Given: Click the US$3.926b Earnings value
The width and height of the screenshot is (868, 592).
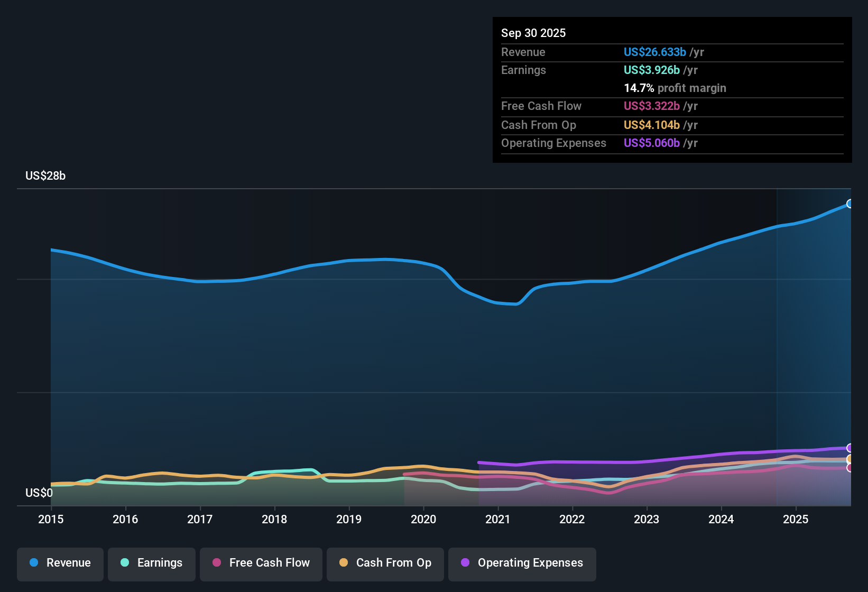Looking at the screenshot, I should tap(651, 70).
